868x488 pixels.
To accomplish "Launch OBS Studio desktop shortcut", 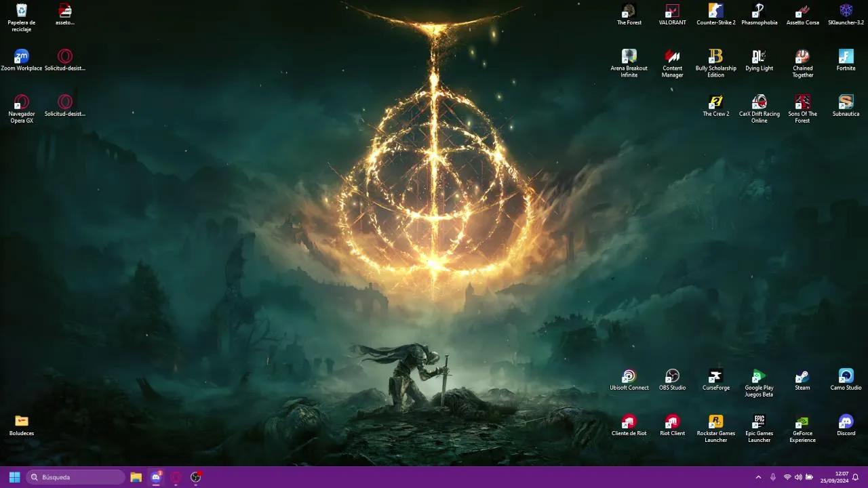I will (672, 377).
